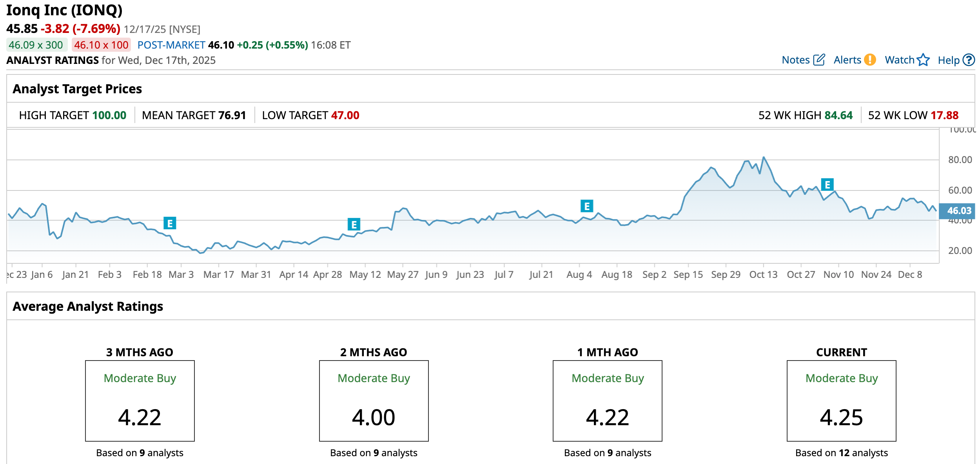Click the earnings E marker near Nov 10
The height and width of the screenshot is (464, 980).
pyautogui.click(x=827, y=185)
